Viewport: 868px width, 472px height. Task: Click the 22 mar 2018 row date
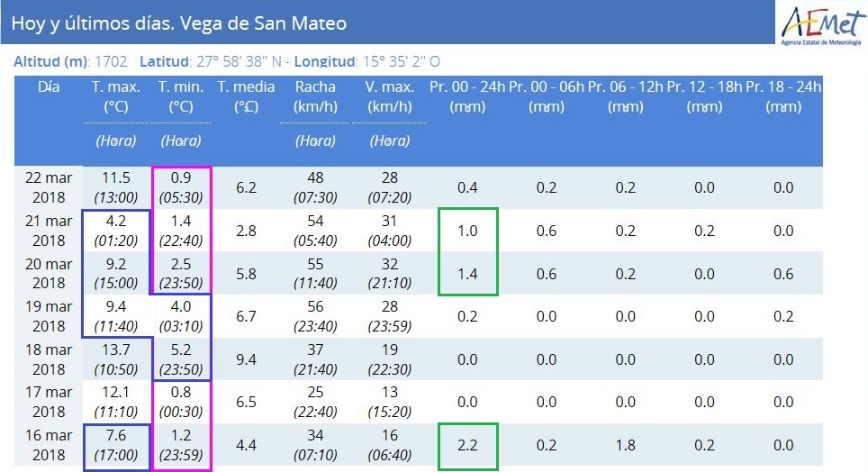[49, 187]
